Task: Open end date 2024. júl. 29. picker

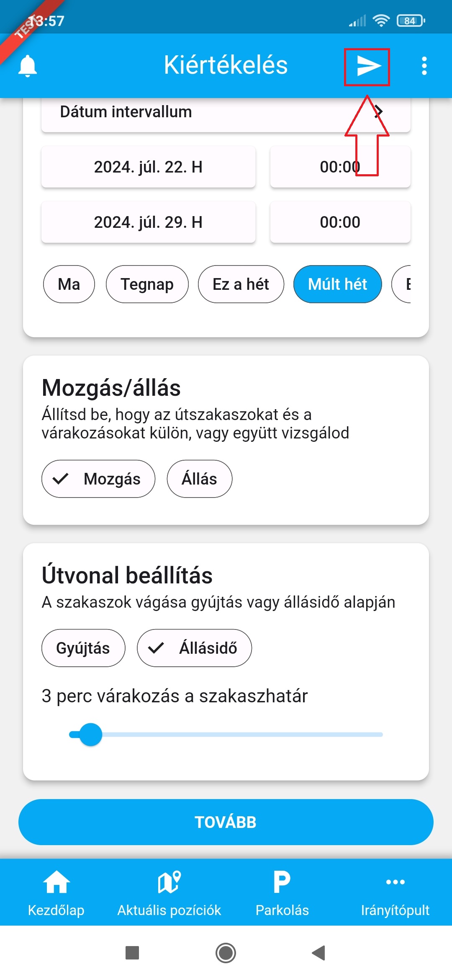Action: tap(148, 222)
